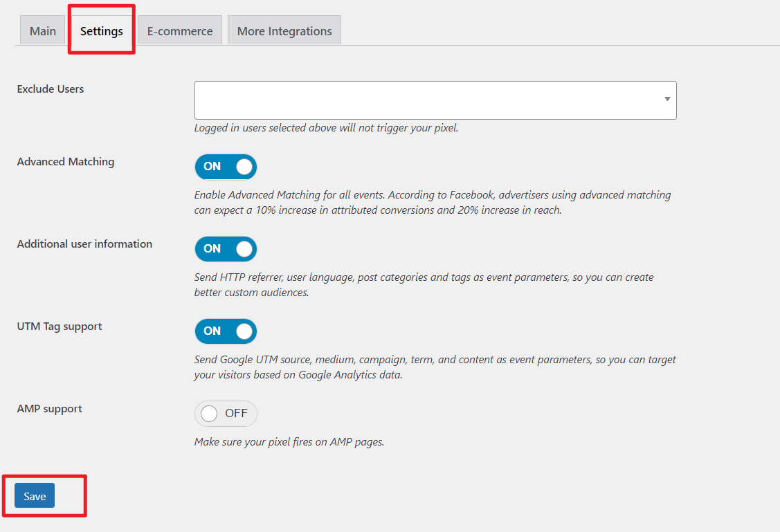Select the 'Exclude Users' label
Image resolution: width=780 pixels, height=532 pixels.
tap(51, 89)
